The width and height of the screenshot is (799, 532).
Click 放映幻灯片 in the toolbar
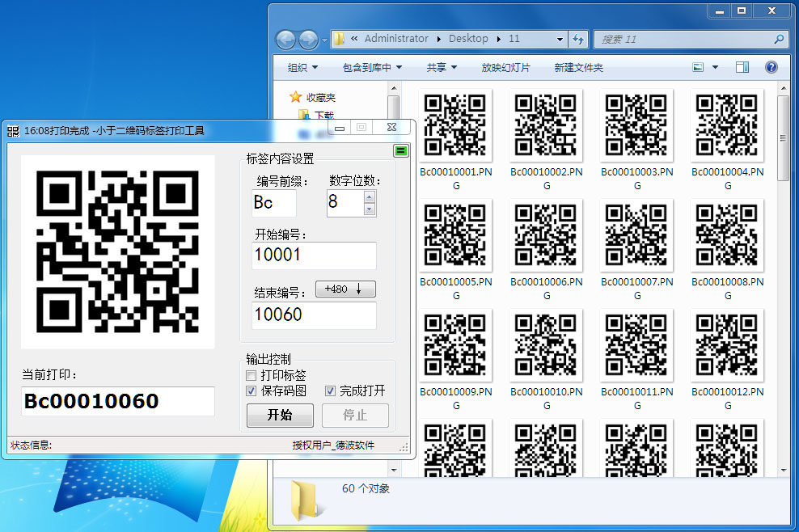pos(505,68)
